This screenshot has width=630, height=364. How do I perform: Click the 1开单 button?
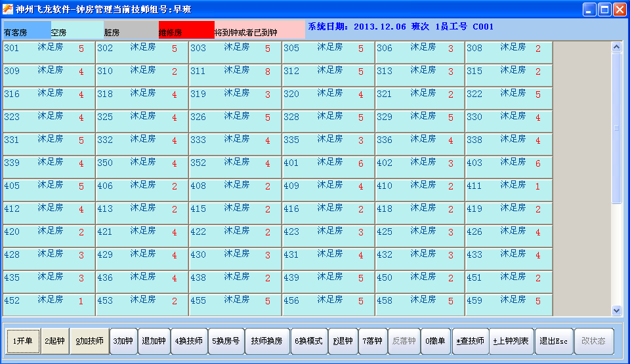pos(23,341)
